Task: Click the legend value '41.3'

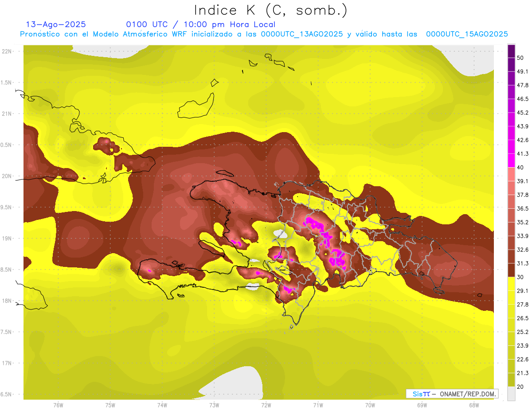Action: [x=523, y=154]
